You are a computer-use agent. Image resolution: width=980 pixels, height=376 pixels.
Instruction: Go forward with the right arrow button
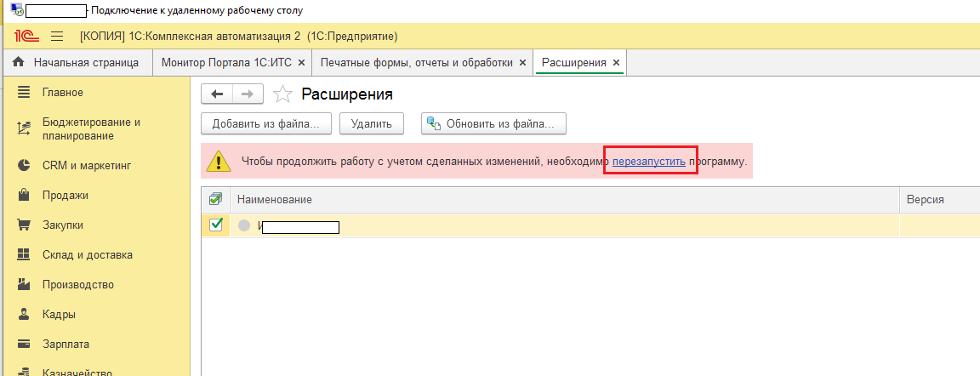click(248, 94)
